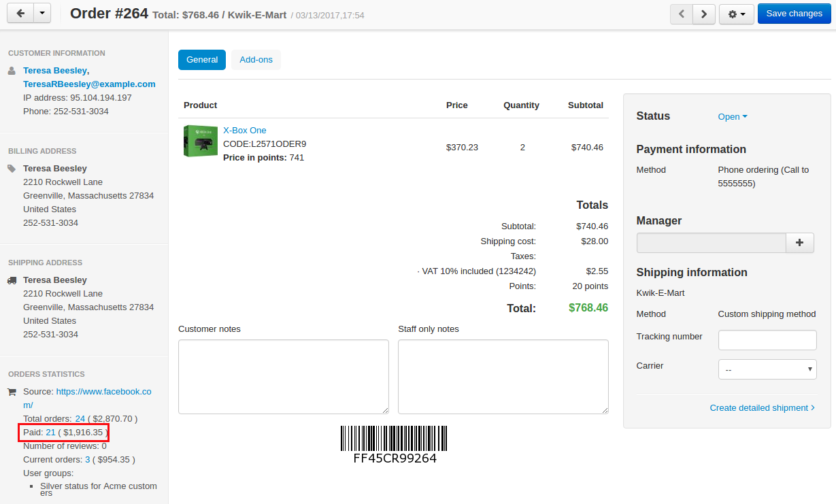Open X-Box One product thumbnail
The height and width of the screenshot is (504, 836).
pyautogui.click(x=201, y=141)
